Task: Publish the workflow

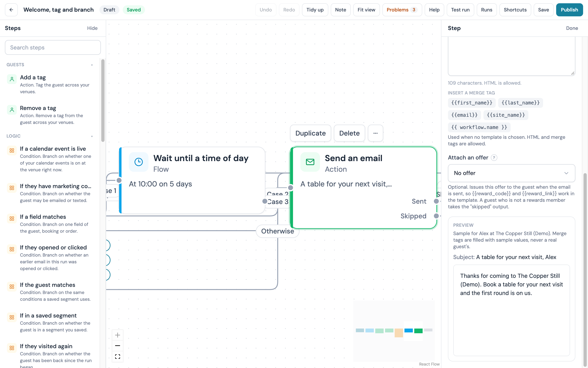Action: (x=569, y=10)
